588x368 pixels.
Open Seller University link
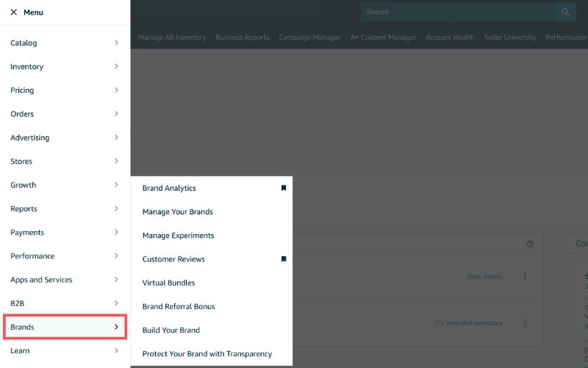[x=510, y=38]
